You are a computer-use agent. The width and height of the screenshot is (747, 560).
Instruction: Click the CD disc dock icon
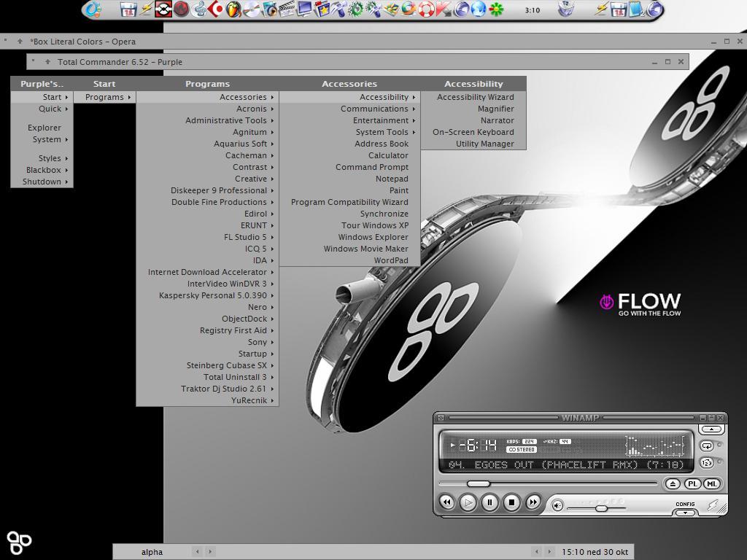point(251,9)
